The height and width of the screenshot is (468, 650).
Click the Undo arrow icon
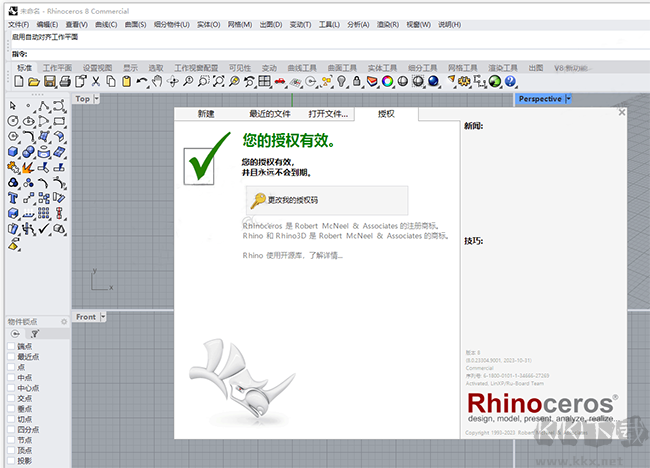pyautogui.click(x=142, y=81)
